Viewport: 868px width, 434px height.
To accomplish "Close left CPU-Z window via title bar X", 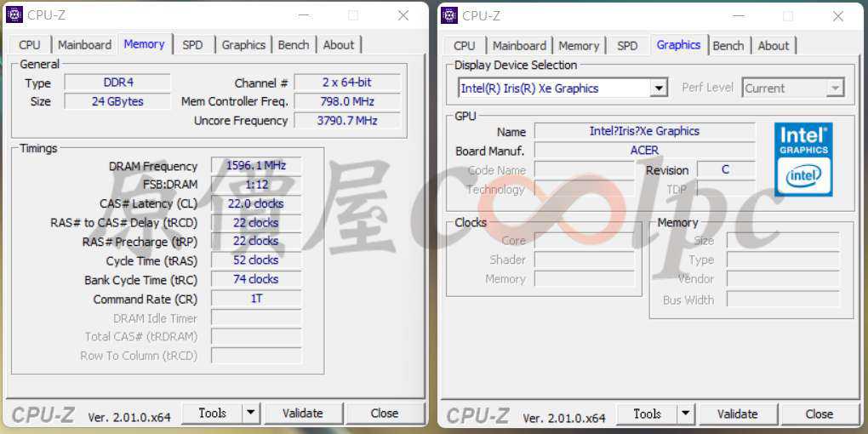I will pyautogui.click(x=403, y=15).
